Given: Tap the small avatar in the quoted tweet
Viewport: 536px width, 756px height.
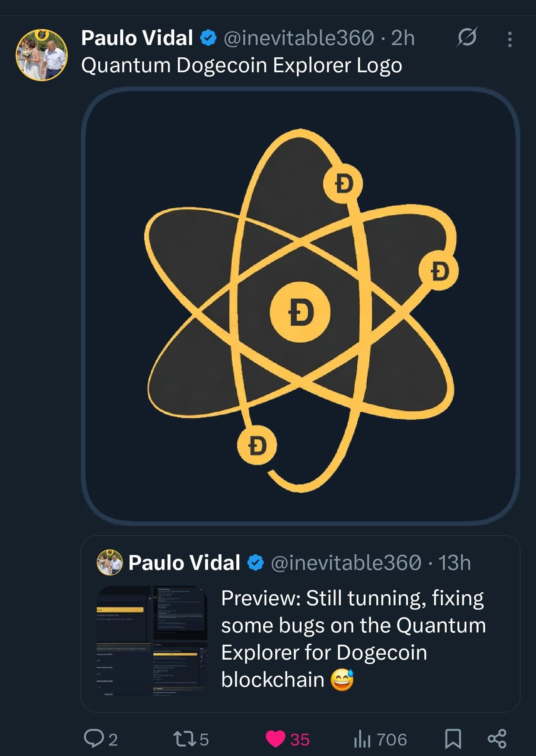Looking at the screenshot, I should [x=109, y=562].
